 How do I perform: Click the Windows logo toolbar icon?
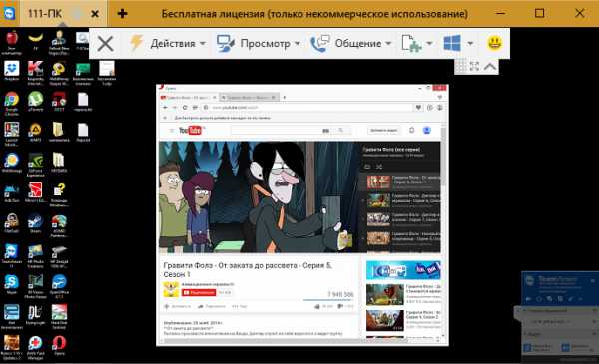pyautogui.click(x=452, y=43)
